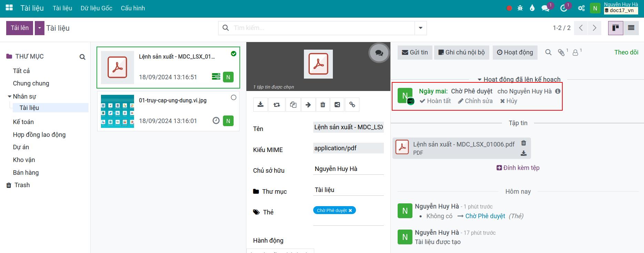Switch to list view

tap(631, 28)
